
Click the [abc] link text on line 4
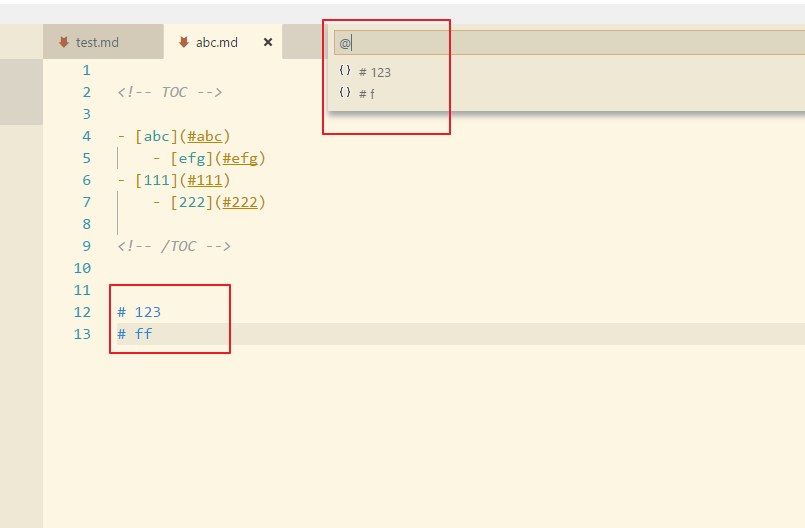pyautogui.click(x=157, y=136)
